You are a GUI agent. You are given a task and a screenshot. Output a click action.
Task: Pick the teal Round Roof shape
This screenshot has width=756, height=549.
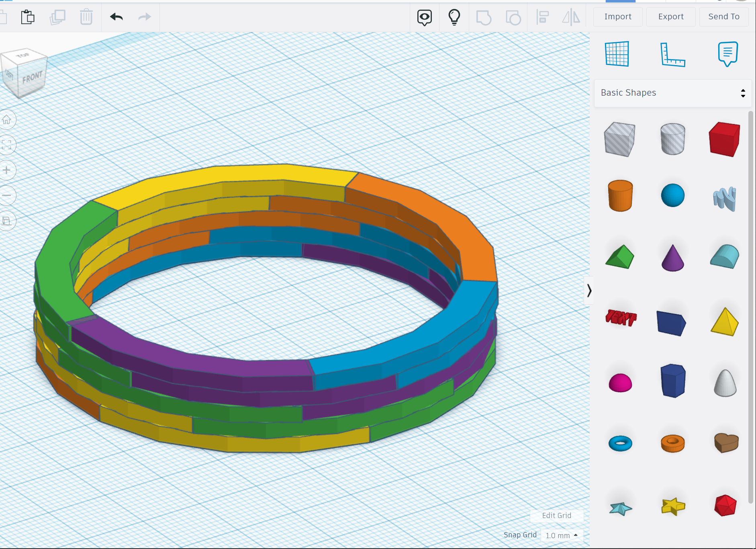pos(725,256)
